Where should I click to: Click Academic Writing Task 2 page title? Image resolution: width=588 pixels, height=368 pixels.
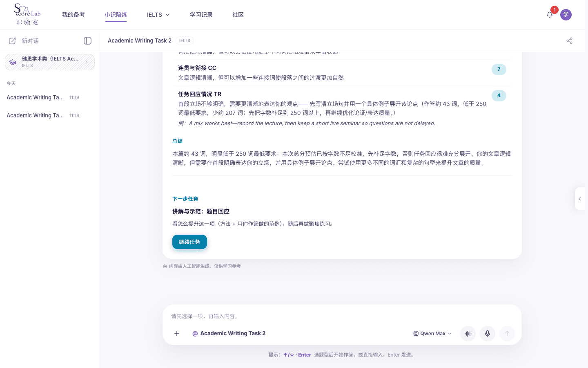[x=140, y=40]
